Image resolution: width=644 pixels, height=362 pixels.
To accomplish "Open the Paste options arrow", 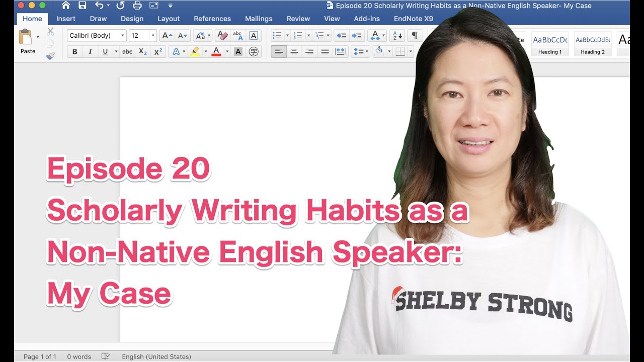I will pyautogui.click(x=38, y=37).
